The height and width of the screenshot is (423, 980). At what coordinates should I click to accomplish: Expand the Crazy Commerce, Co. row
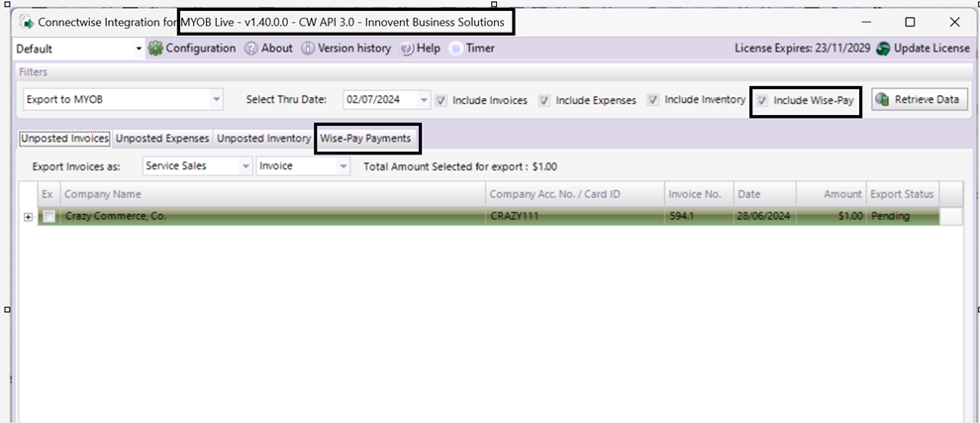click(28, 217)
